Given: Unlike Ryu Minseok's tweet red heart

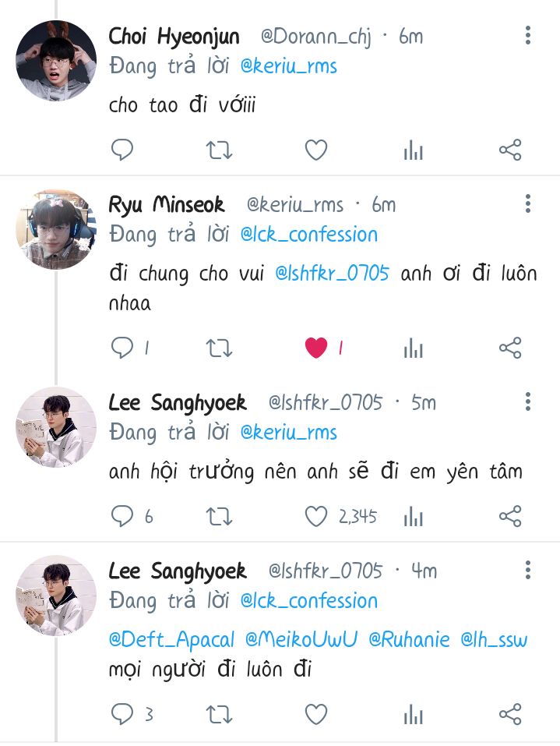Looking at the screenshot, I should click(x=316, y=348).
